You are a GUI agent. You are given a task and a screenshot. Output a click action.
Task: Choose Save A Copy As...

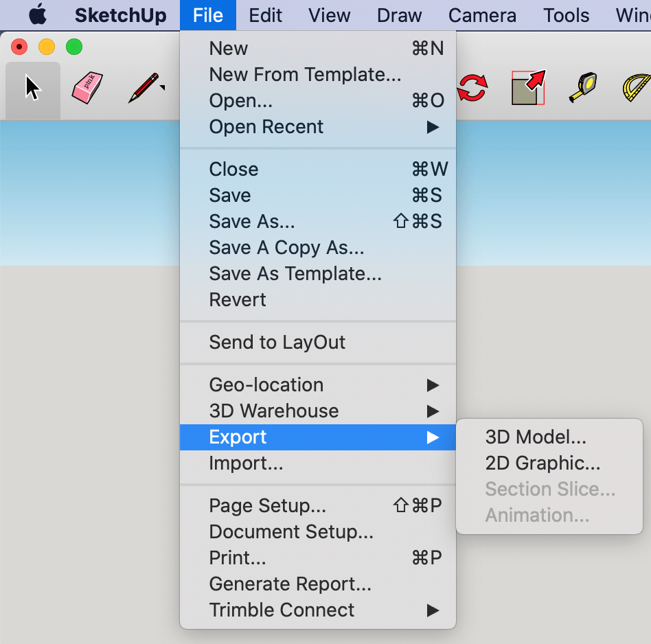point(318,247)
